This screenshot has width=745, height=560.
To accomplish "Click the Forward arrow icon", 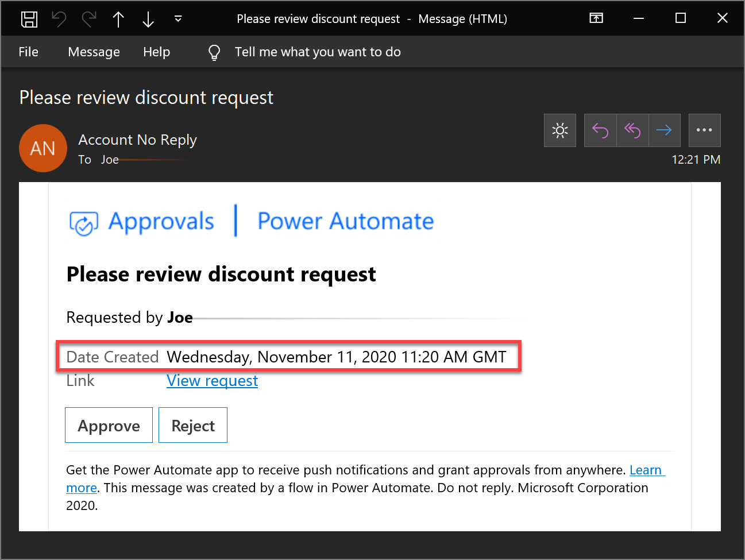I will click(665, 130).
